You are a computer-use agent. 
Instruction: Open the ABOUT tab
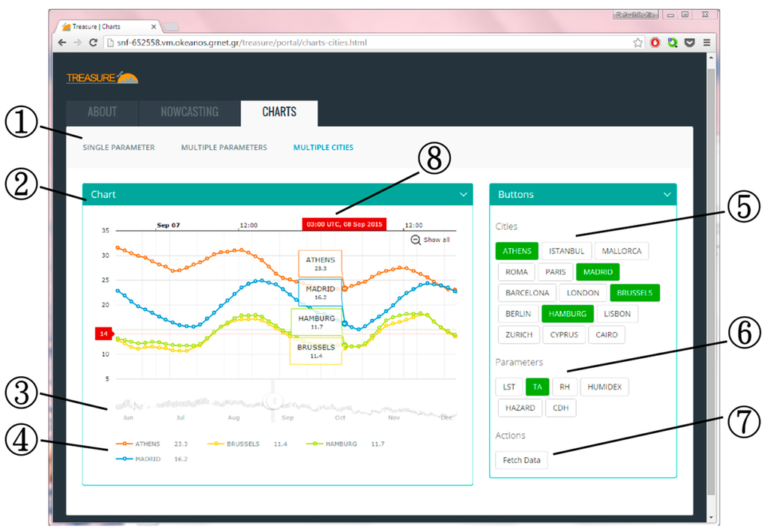(102, 112)
